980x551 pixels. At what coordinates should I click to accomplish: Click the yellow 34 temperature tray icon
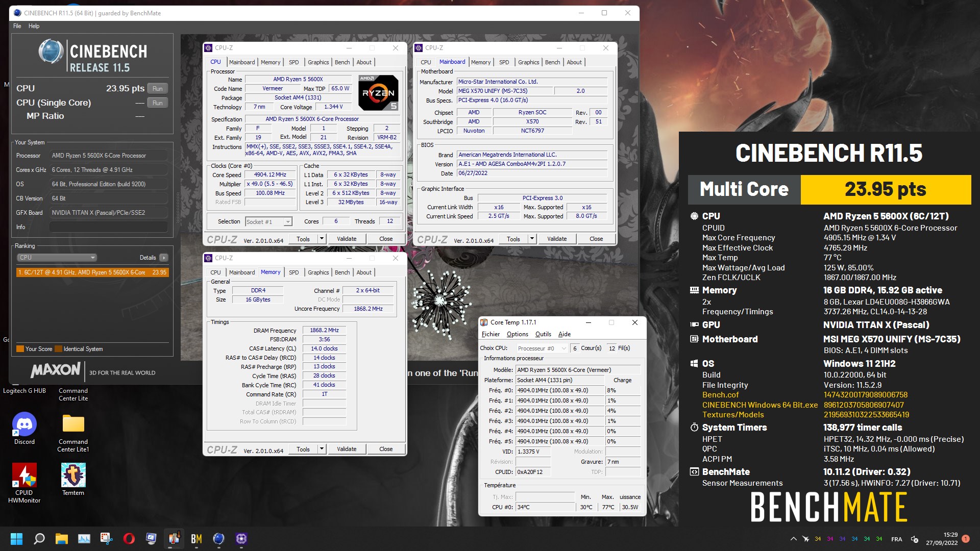(818, 539)
